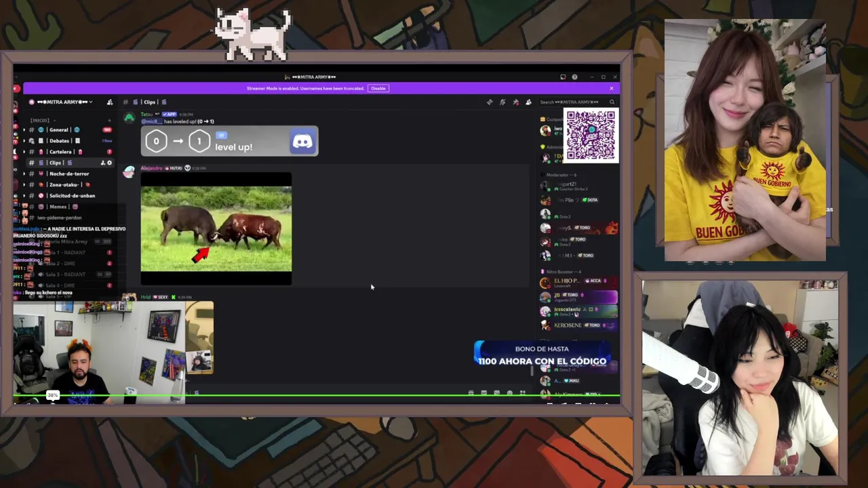868x488 pixels.
Task: Click member playing Counter-Strike 2
Action: tap(578, 186)
